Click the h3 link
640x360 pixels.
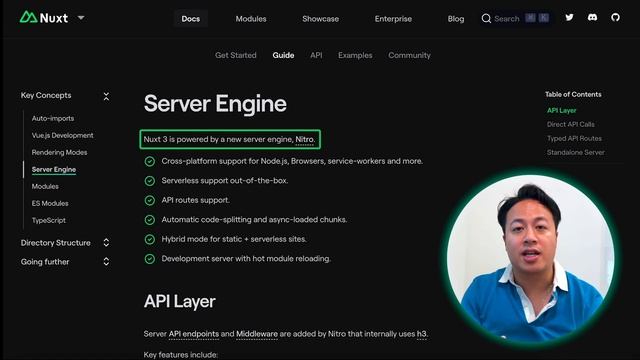[422, 334]
